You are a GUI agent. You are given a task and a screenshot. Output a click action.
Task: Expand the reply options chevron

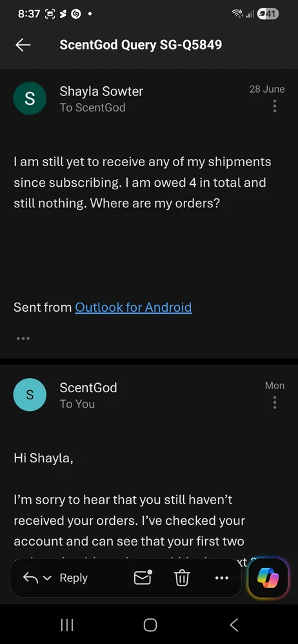point(47,578)
